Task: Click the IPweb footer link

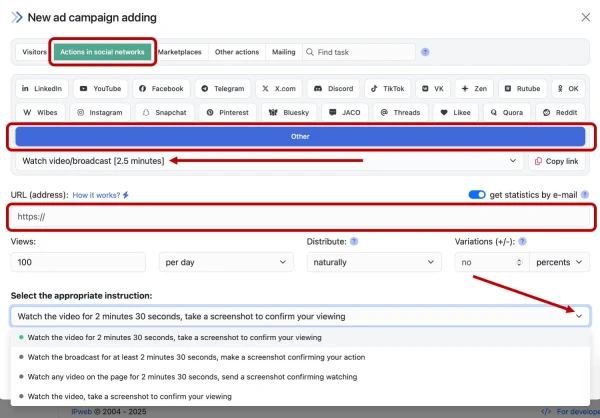Action: point(82,412)
